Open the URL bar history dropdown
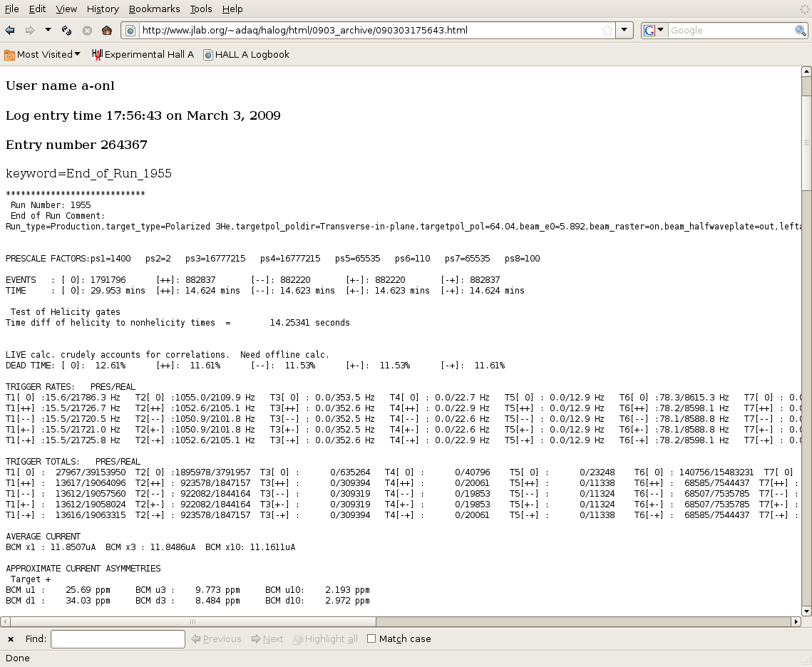812x667 pixels. (x=624, y=30)
